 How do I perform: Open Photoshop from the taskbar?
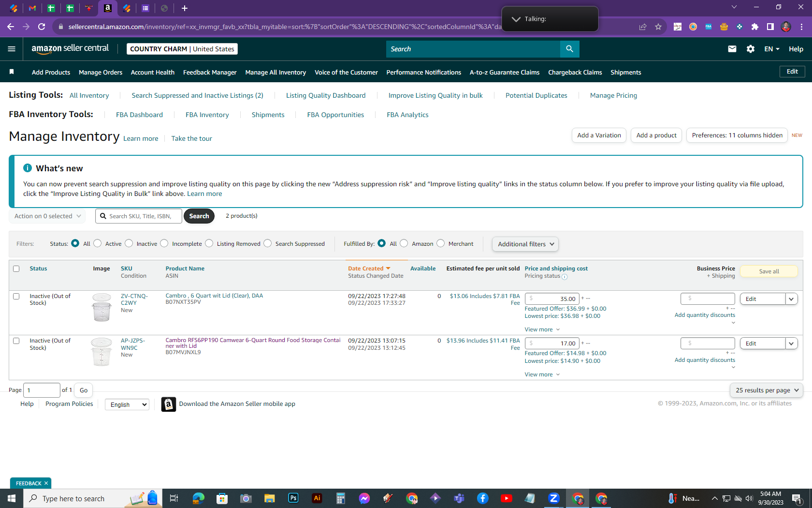(x=293, y=498)
